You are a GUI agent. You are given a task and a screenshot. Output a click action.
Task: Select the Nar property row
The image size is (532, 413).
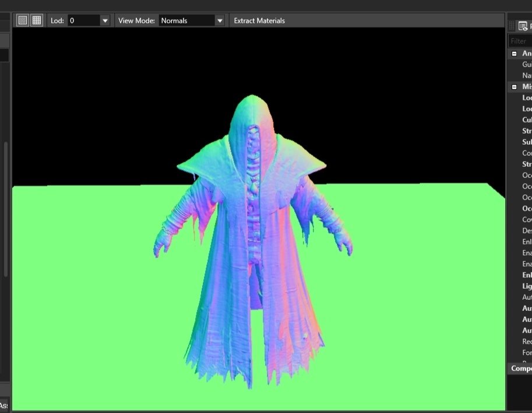[x=526, y=76]
